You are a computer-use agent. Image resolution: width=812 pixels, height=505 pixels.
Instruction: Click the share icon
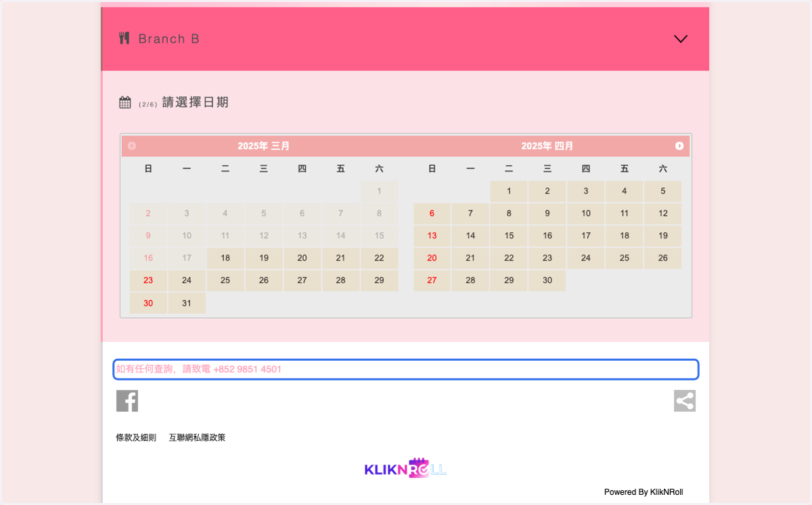(x=685, y=401)
